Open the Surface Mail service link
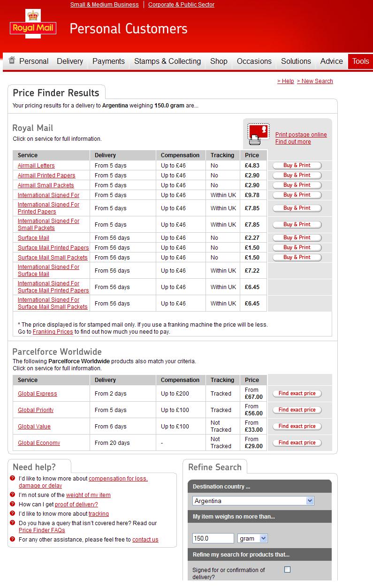 pyautogui.click(x=33, y=238)
